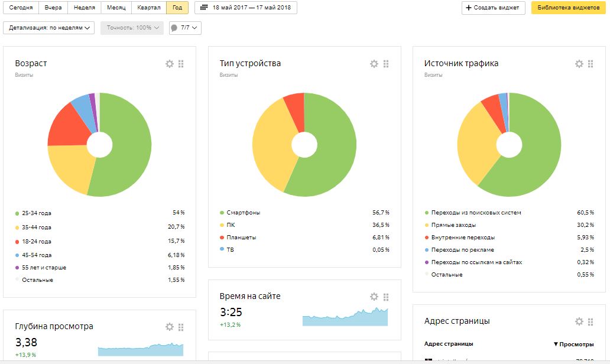Click red Планшеты legend dot

tap(222, 238)
